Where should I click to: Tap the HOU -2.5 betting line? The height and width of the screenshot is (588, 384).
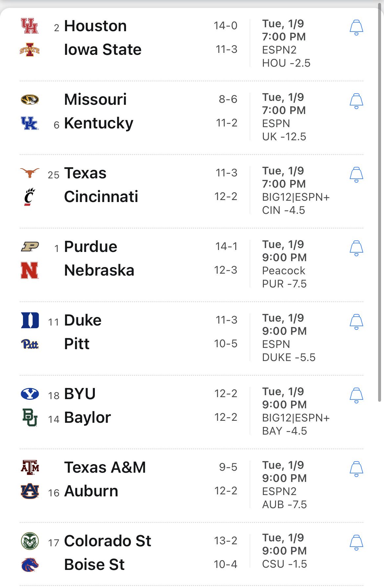[286, 63]
